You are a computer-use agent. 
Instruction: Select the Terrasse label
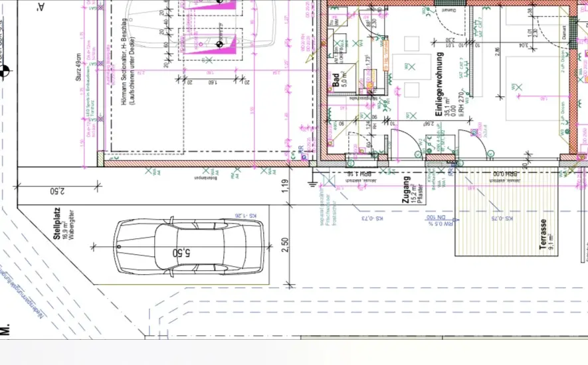click(x=543, y=234)
